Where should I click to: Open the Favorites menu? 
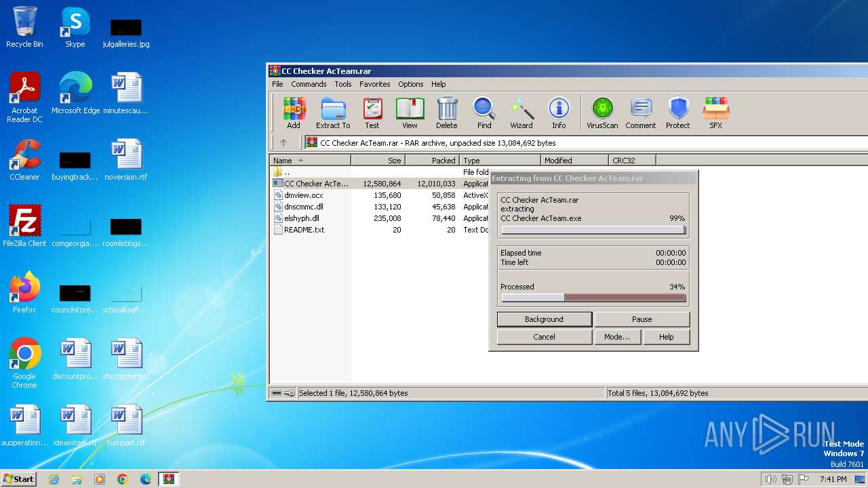(375, 84)
